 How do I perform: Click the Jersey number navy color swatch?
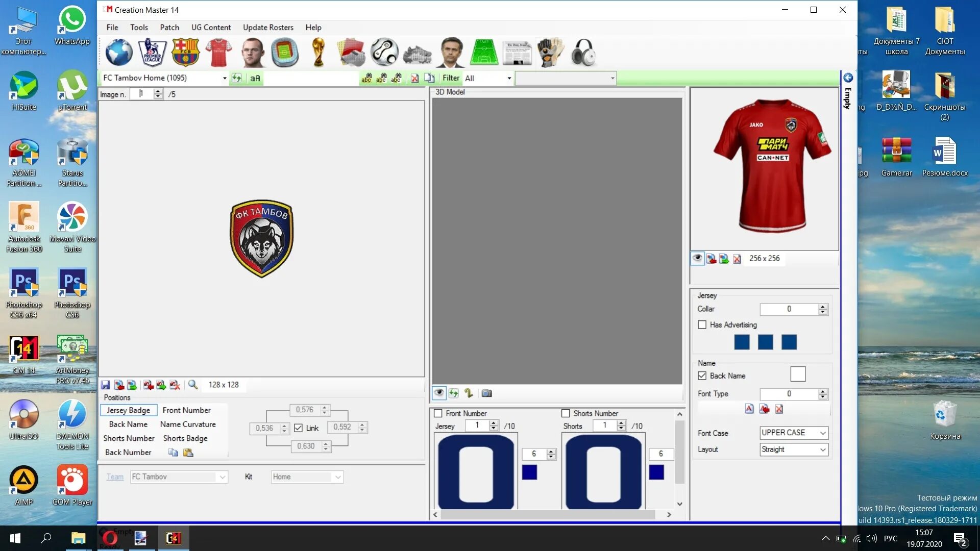(x=529, y=472)
